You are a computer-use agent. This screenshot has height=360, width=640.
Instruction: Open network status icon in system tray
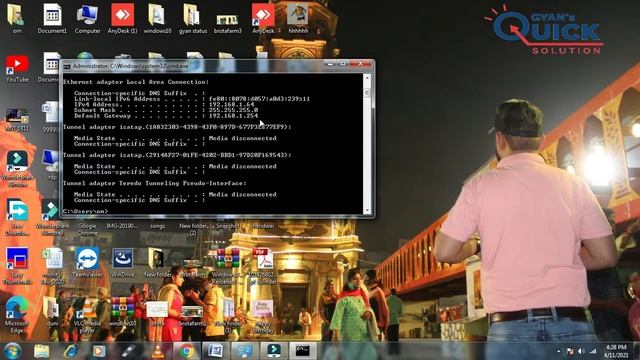pyautogui.click(x=593, y=351)
